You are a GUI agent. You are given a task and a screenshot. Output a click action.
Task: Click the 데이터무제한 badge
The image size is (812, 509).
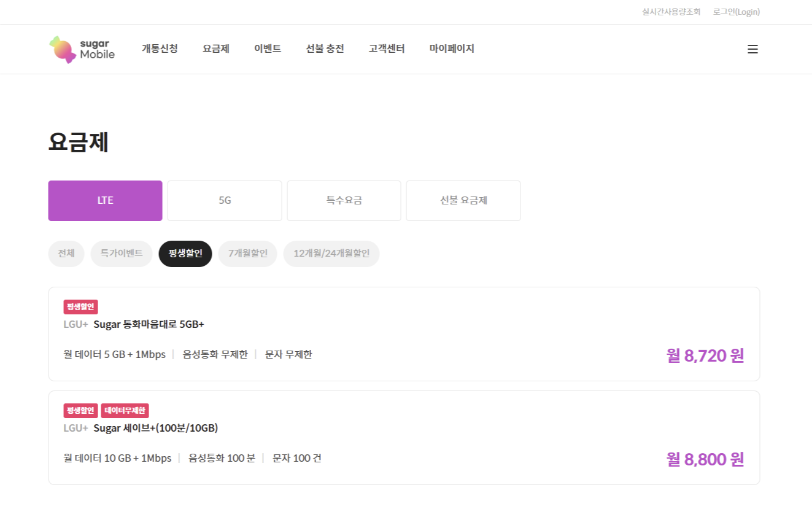click(x=125, y=411)
